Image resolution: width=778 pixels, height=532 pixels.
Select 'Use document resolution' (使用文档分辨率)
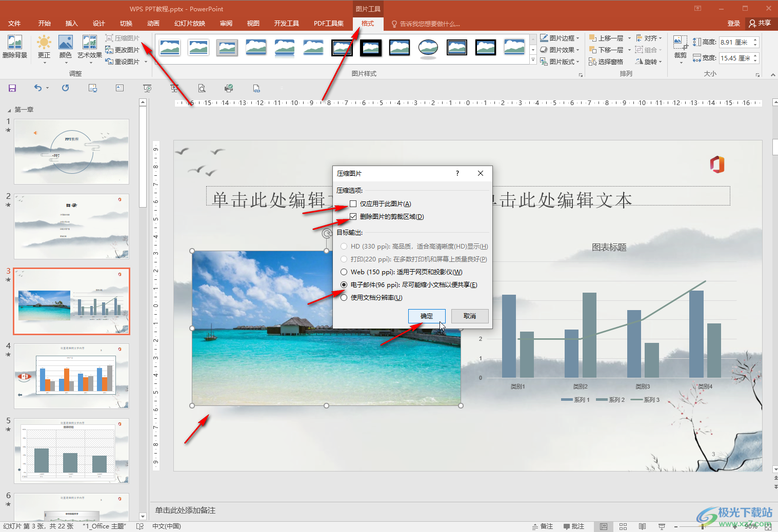pos(371,297)
